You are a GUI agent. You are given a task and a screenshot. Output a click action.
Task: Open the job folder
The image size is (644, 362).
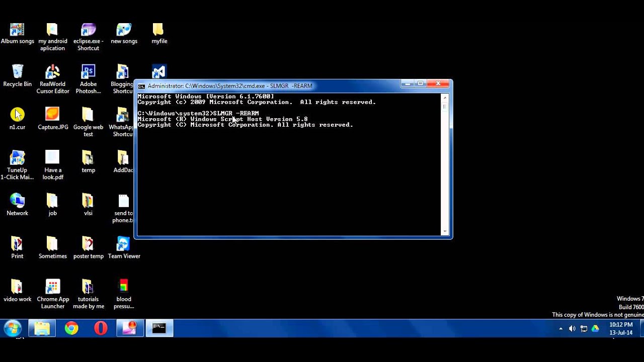52,205
